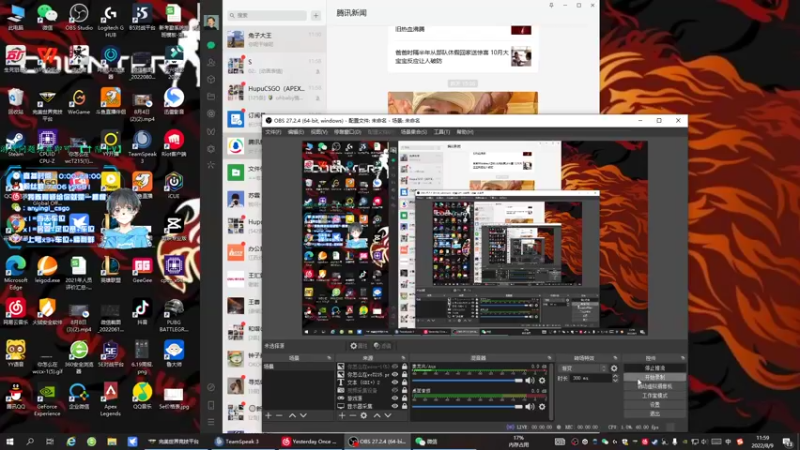Image resolution: width=800 pixels, height=450 pixels.
Task: Open WeChat hamburger menu at sidebar bottom
Action: 211,422
